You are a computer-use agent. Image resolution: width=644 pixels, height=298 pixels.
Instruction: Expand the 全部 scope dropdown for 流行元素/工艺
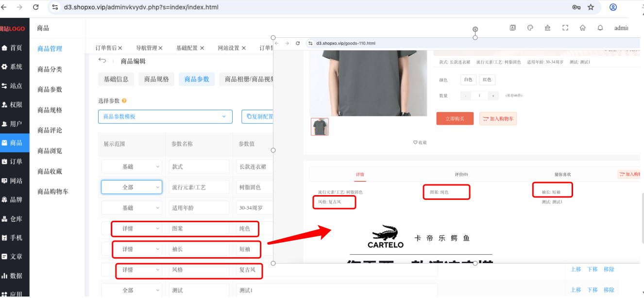point(132,187)
